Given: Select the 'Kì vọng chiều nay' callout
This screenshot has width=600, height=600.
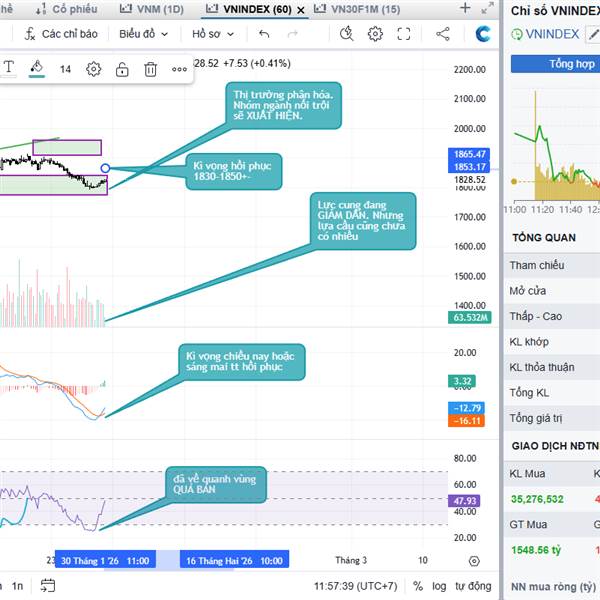Looking at the screenshot, I should tap(242, 362).
